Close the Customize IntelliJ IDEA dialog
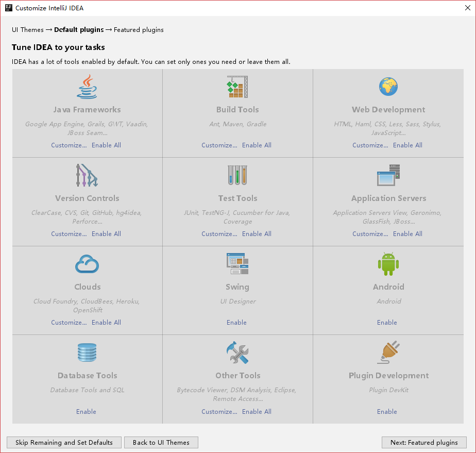The height and width of the screenshot is (453, 476). coord(468,8)
